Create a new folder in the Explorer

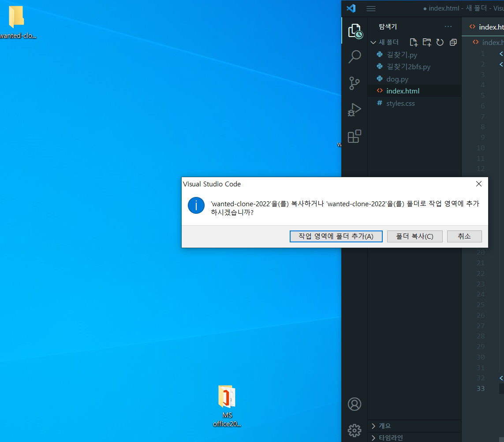coord(427,42)
